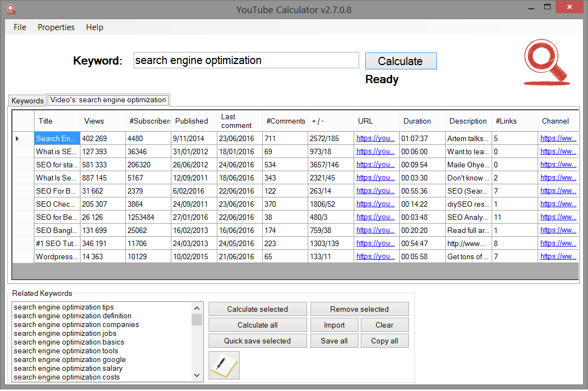Select row marker arrow of first row

coord(18,138)
